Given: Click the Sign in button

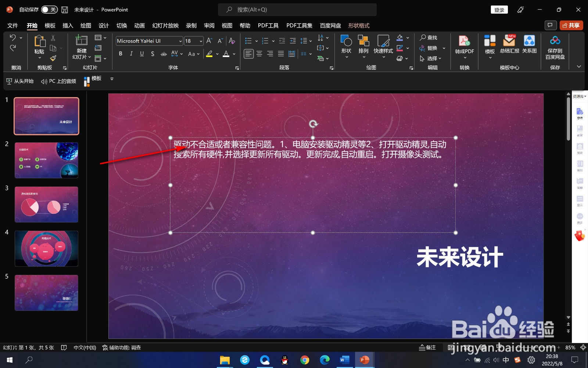Looking at the screenshot, I should pos(499,10).
